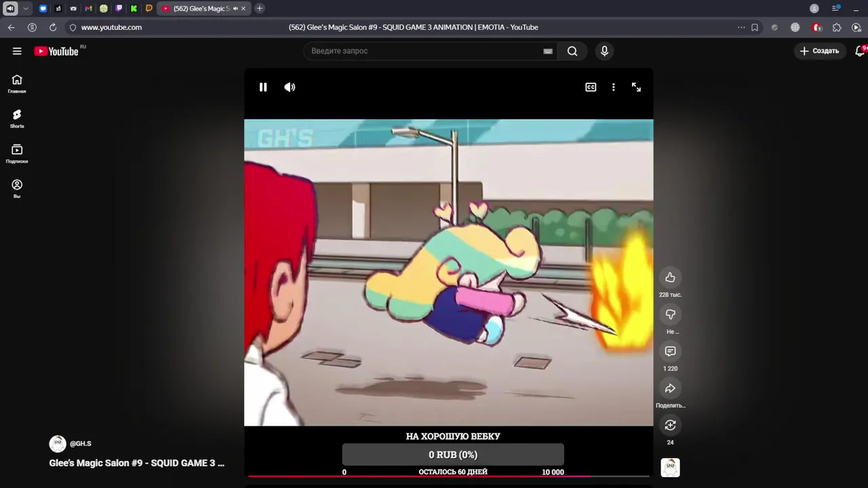Open address bar three-dot menu
The height and width of the screenshot is (488, 868).
click(741, 27)
